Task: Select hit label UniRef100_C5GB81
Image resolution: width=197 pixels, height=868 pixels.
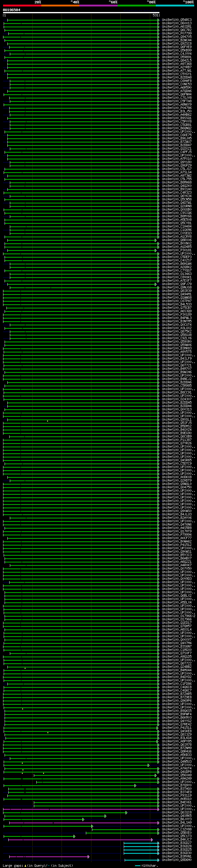Action: coord(177,125)
